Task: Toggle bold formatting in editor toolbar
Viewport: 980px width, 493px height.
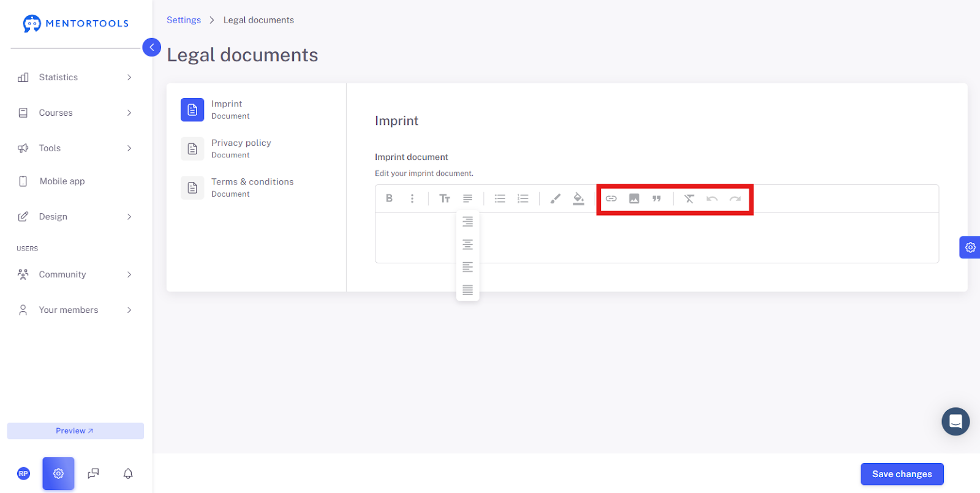Action: click(389, 198)
